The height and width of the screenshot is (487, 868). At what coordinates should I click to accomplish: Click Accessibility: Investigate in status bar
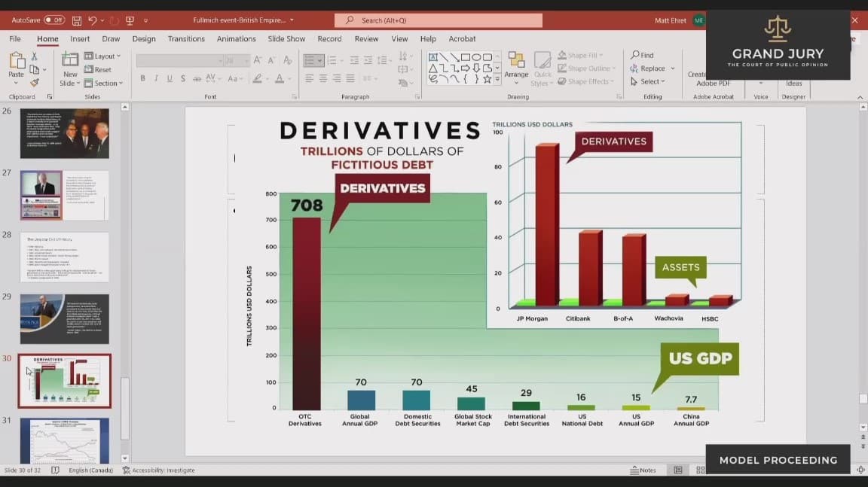tap(159, 470)
